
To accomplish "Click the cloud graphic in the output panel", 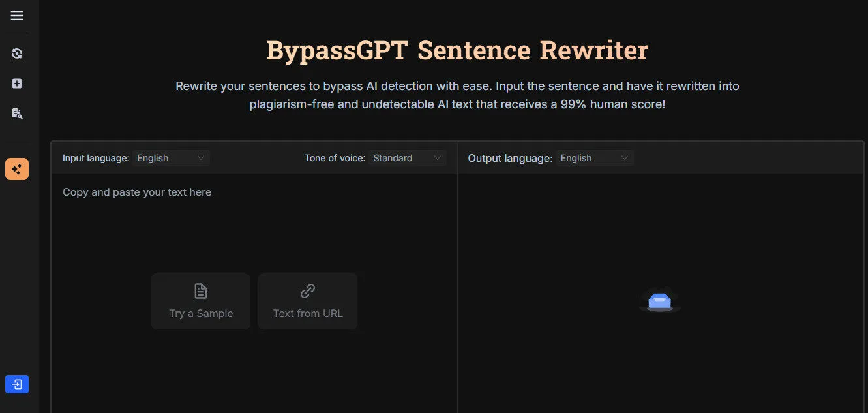I will pyautogui.click(x=660, y=301).
